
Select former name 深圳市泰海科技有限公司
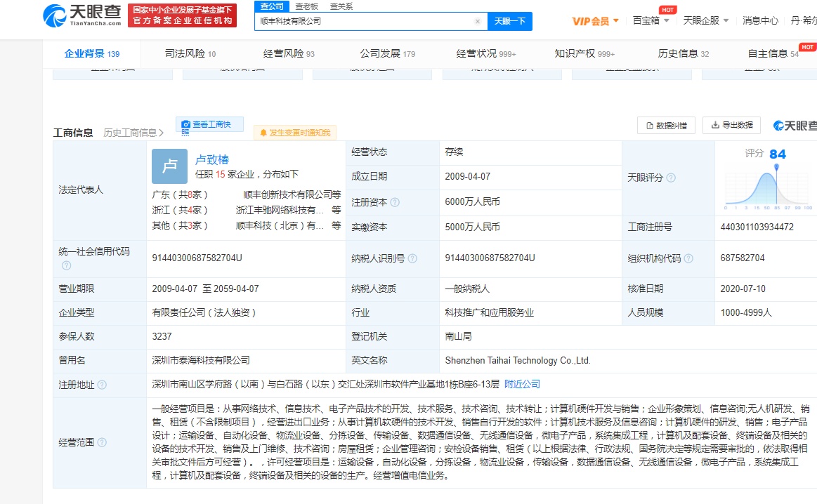tap(201, 360)
